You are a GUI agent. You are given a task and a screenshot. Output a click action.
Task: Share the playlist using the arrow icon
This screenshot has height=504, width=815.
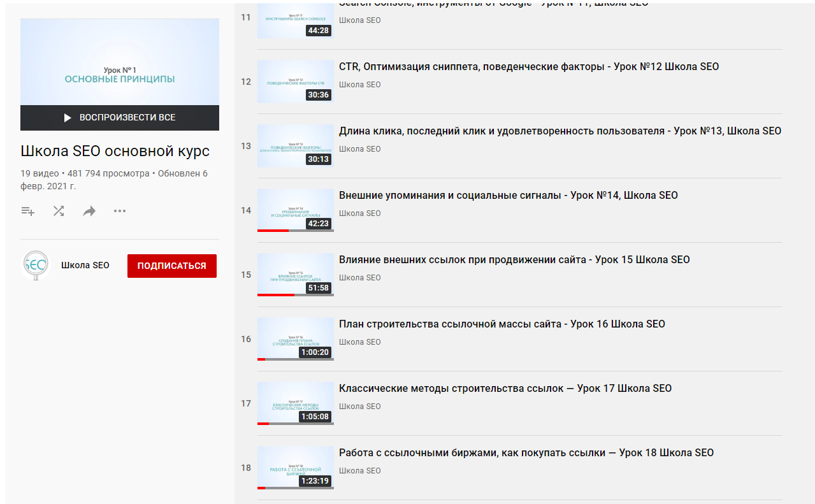point(89,211)
